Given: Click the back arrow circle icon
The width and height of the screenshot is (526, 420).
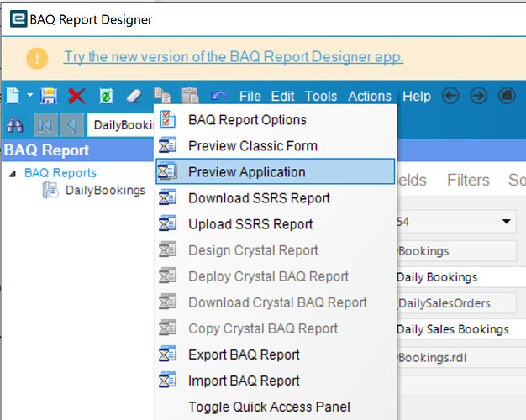Looking at the screenshot, I should [450, 96].
